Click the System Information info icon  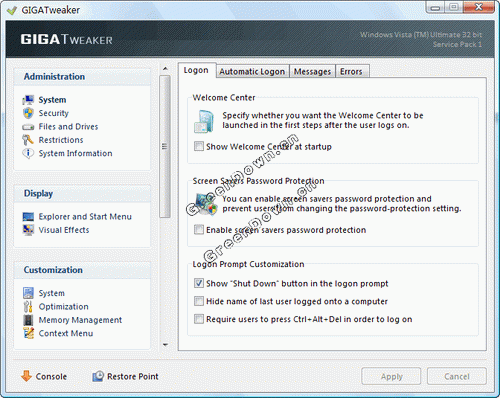tap(28, 153)
